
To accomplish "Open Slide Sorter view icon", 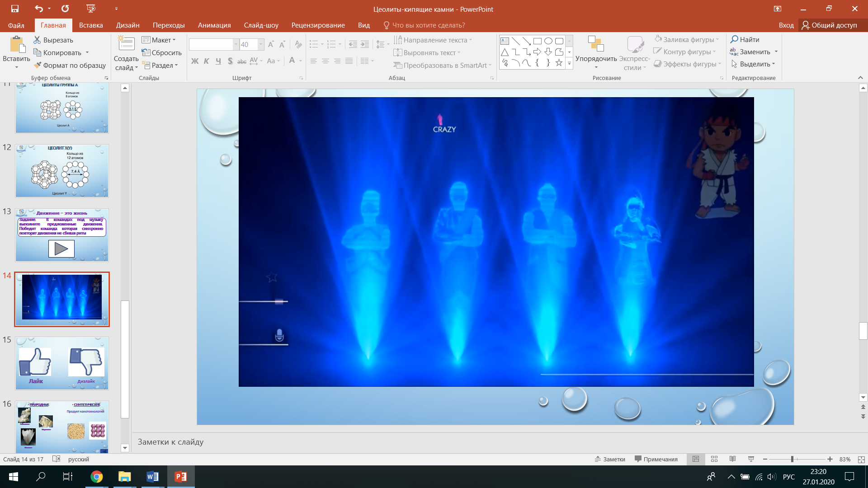I will tap(714, 459).
